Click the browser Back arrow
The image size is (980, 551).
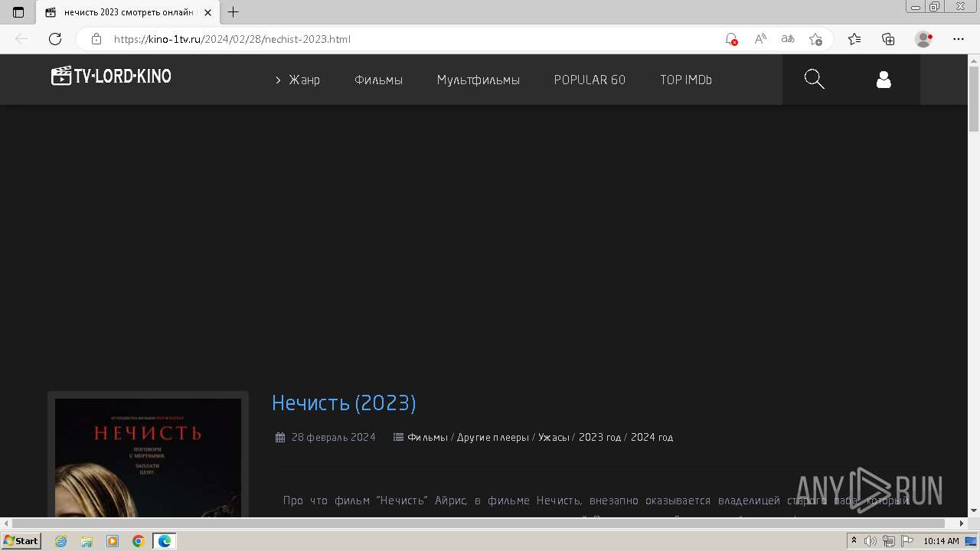click(21, 39)
